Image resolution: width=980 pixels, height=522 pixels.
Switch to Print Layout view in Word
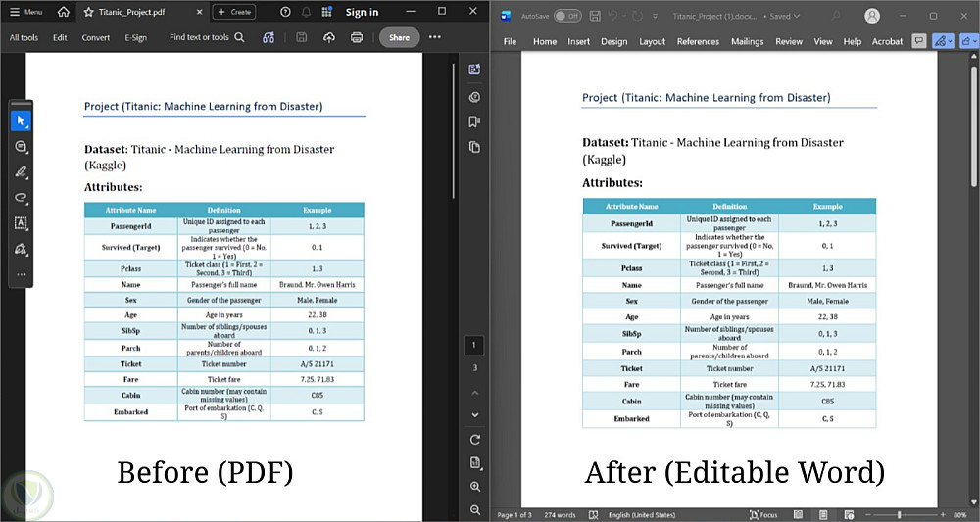(823, 515)
